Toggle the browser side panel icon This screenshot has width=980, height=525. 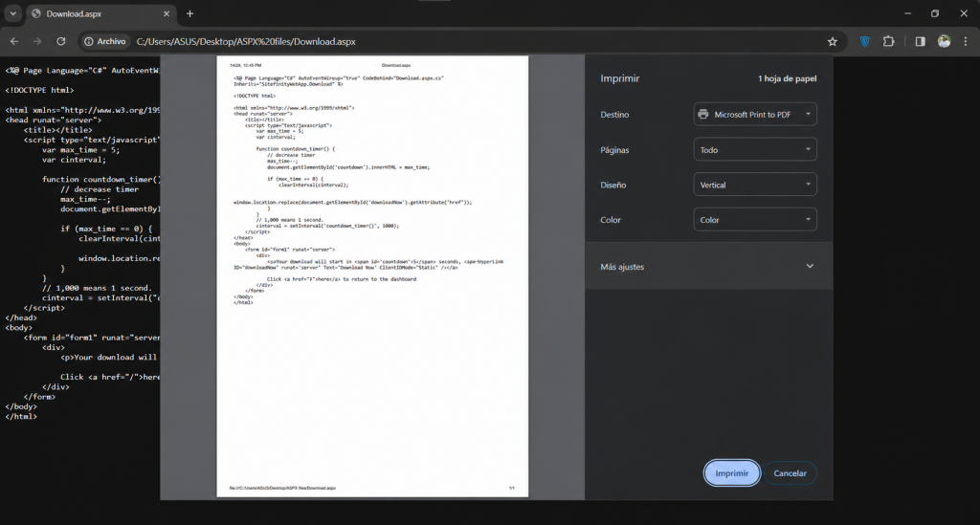920,42
